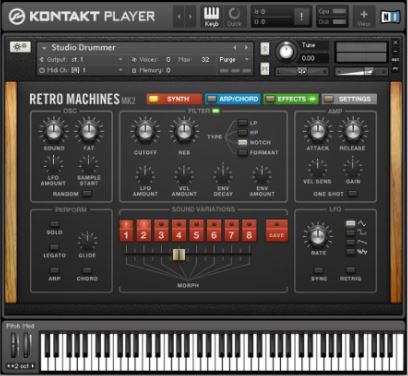Click the panic exclamation button
This screenshot has height=376, width=408.
pyautogui.click(x=302, y=17)
